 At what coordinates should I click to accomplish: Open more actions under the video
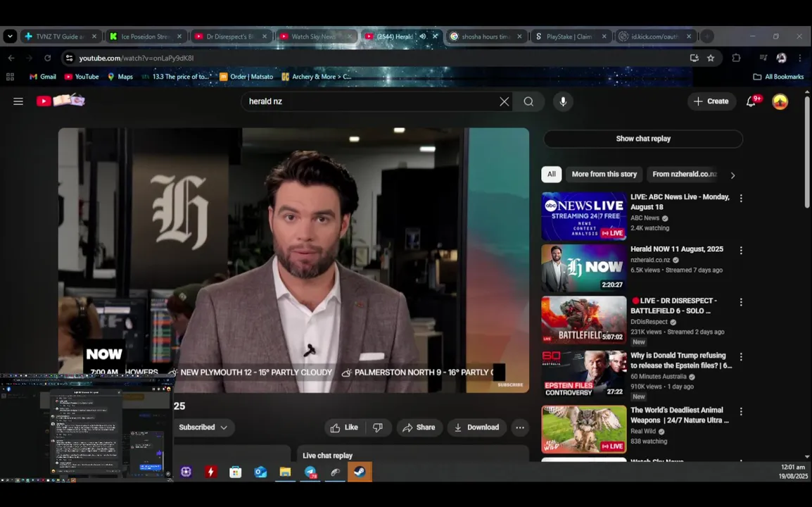520,427
